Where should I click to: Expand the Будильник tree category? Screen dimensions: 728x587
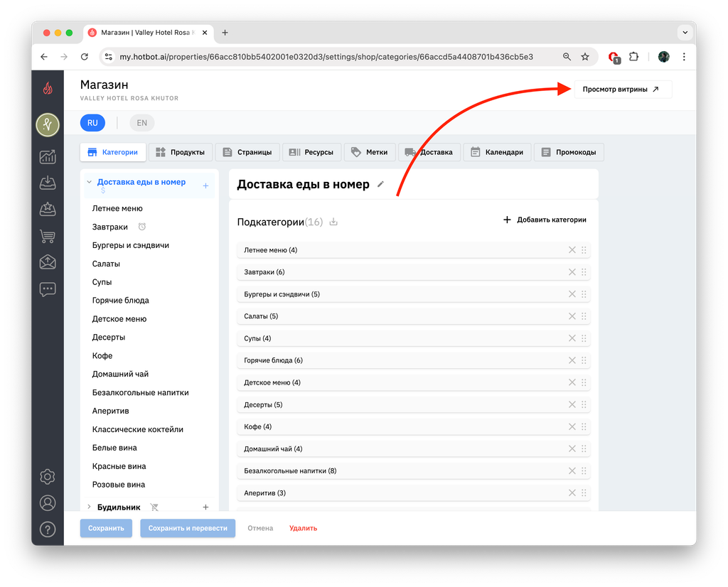[89, 507]
